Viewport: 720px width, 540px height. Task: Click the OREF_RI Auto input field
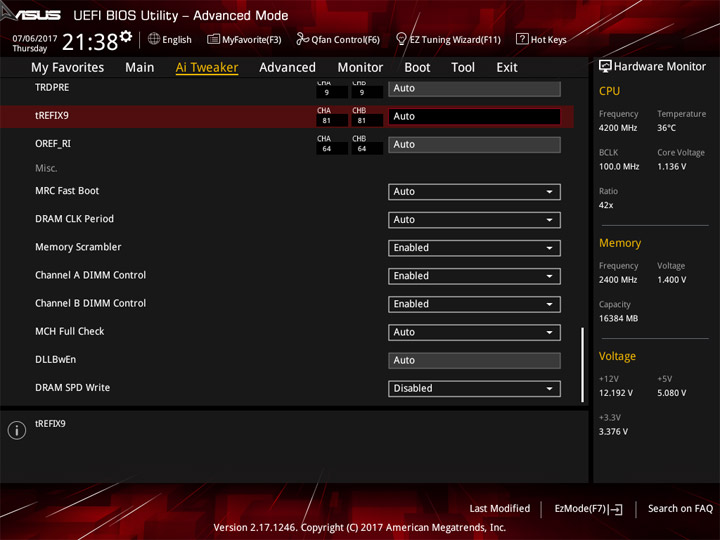click(x=474, y=145)
